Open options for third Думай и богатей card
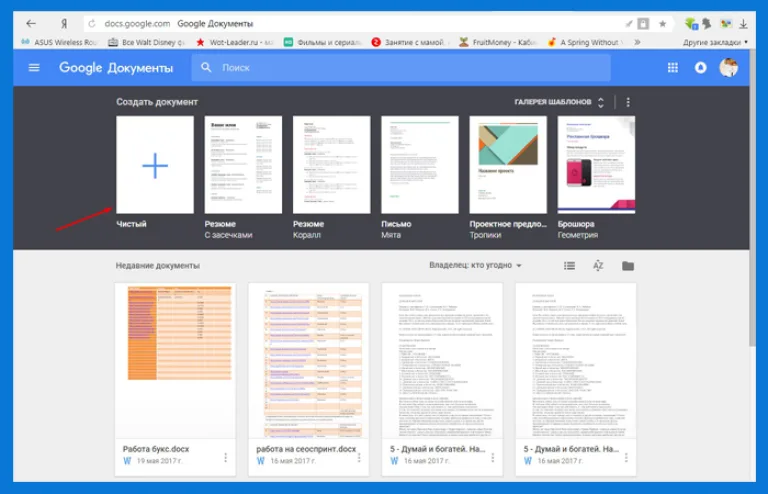The width and height of the screenshot is (768, 494). pyautogui.click(x=492, y=458)
